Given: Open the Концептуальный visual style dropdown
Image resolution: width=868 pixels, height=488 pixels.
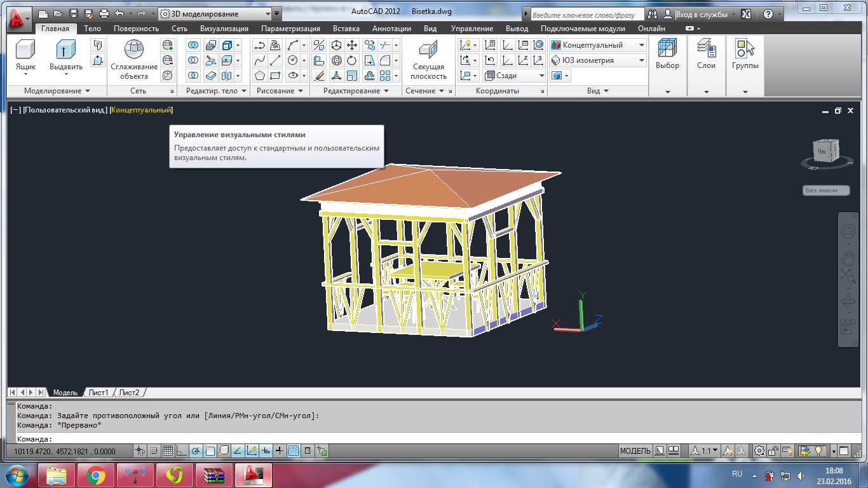Looking at the screenshot, I should (598, 45).
